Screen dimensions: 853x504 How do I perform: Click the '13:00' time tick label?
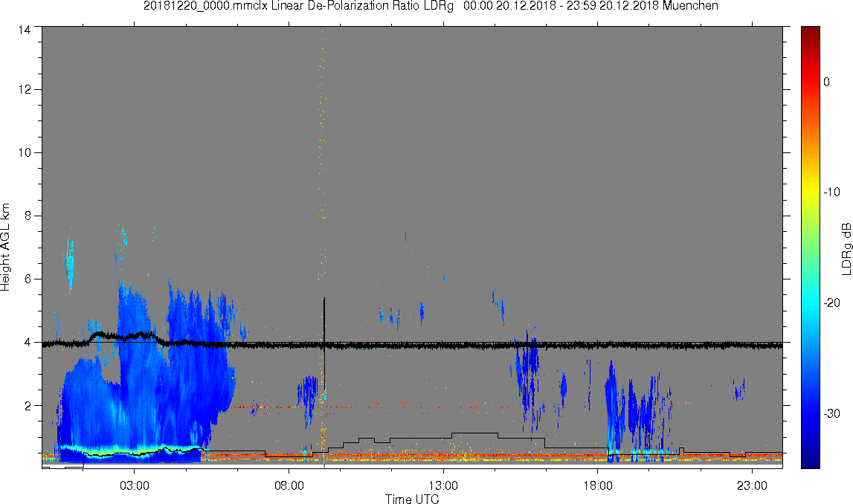[443, 485]
